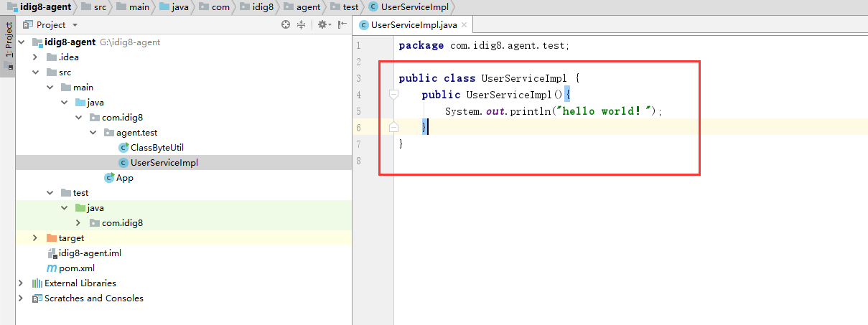This screenshot has height=325, width=868.
Task: Click the package keyword on line 1
Action: click(421, 45)
